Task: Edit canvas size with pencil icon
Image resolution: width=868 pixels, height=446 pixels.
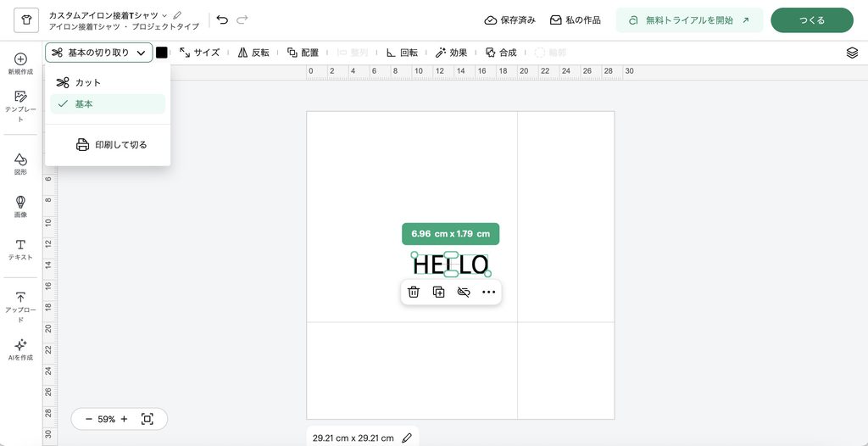Action: (x=407, y=438)
